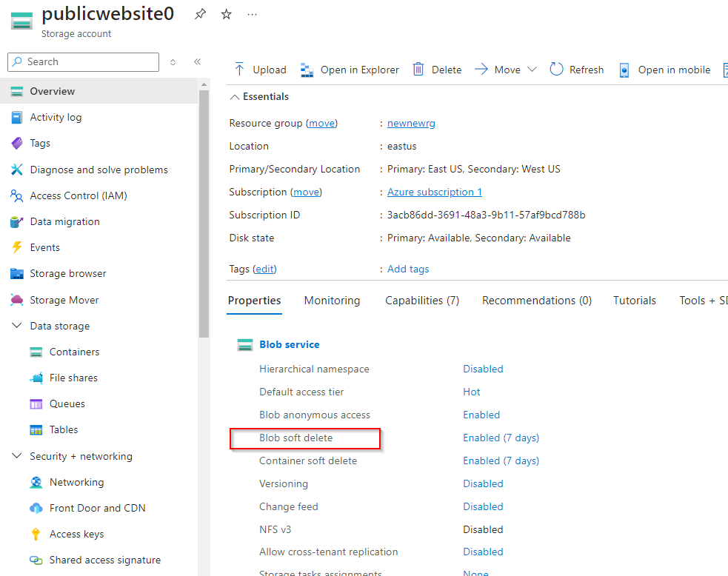Click Blob soft delete Enabled (7 days) value
Image resolution: width=728 pixels, height=576 pixels.
501,438
